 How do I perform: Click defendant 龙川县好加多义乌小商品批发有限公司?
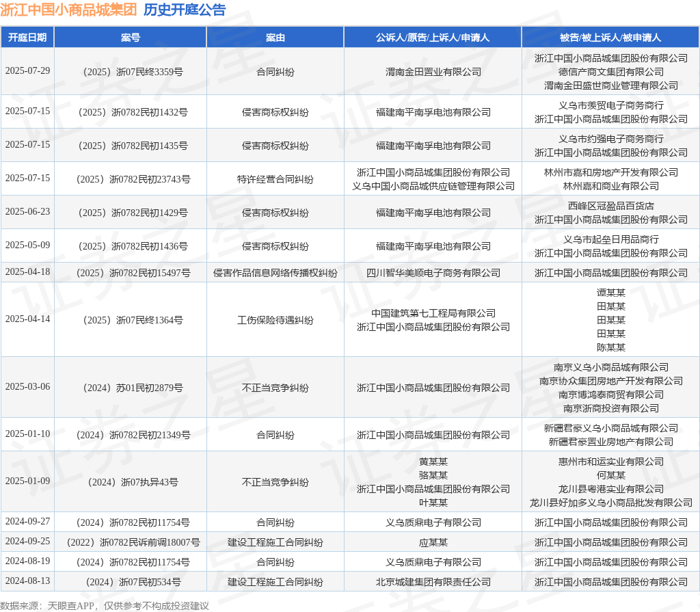click(610, 503)
